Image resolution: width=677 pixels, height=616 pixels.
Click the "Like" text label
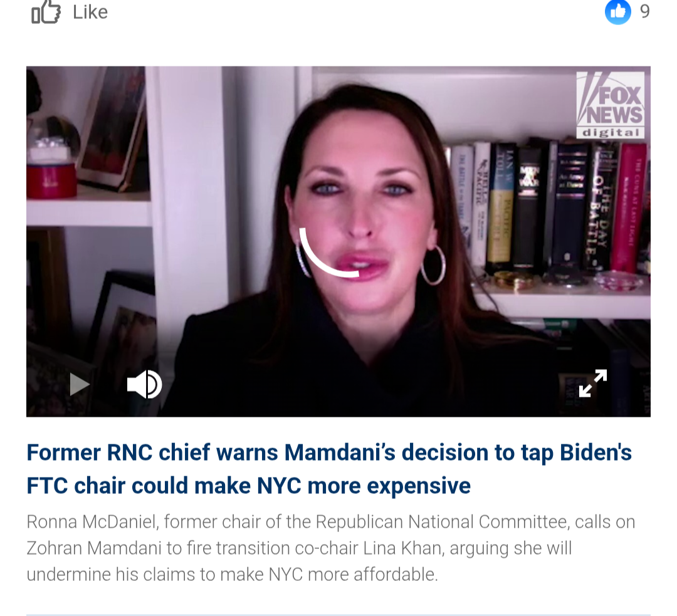[x=90, y=12]
